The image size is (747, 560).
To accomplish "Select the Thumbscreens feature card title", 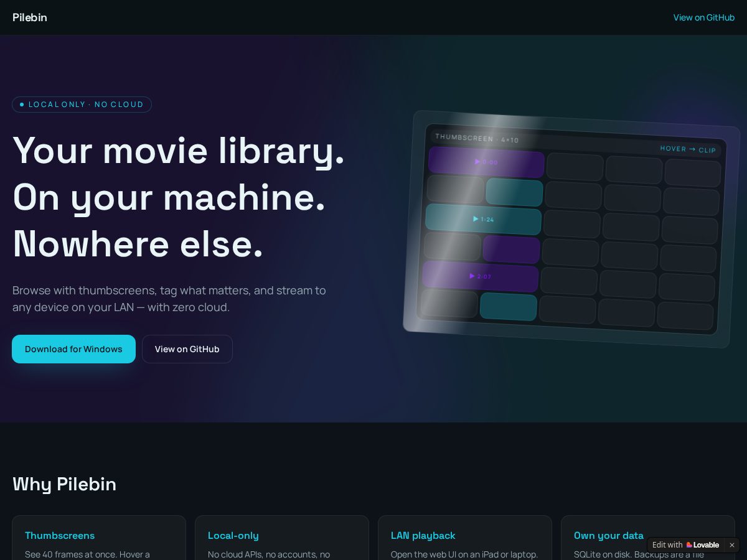I will (x=60, y=536).
